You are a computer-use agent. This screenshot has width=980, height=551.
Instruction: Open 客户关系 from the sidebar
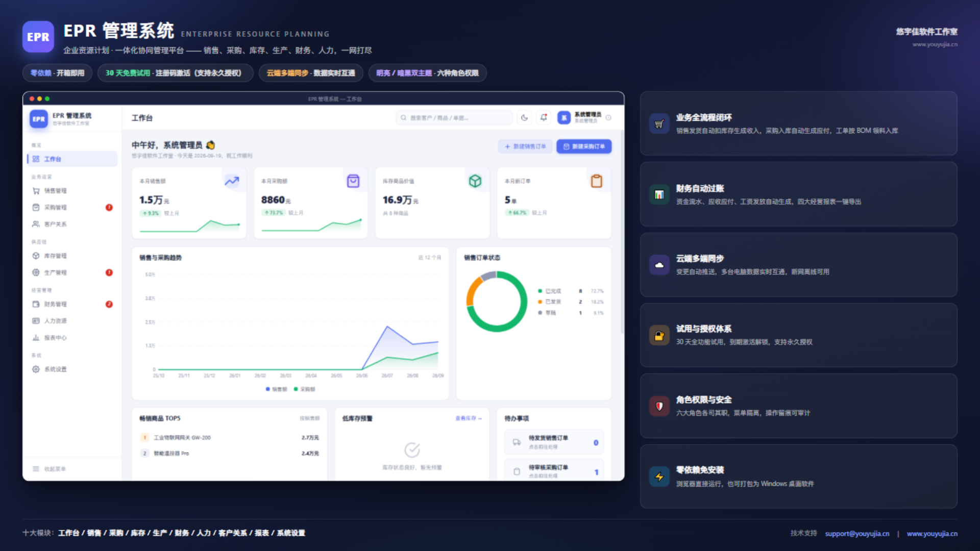[x=72, y=224]
